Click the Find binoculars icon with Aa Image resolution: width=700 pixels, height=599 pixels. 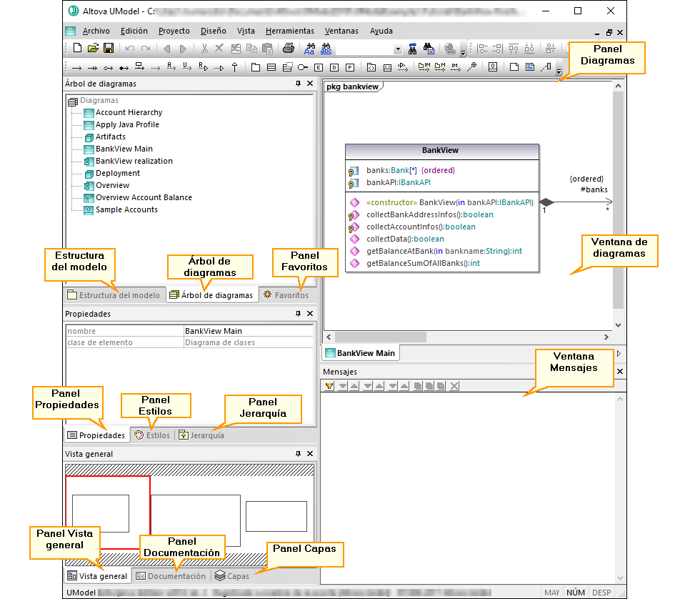click(x=309, y=49)
